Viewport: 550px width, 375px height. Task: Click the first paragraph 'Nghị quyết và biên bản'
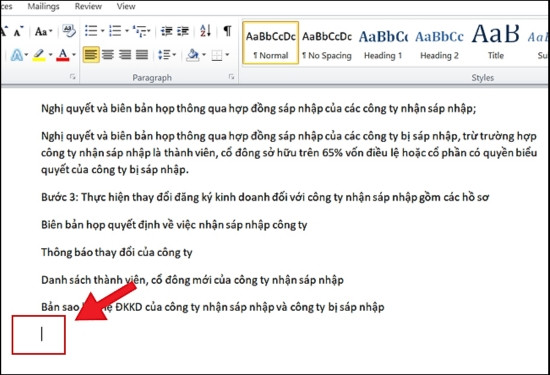click(259, 108)
